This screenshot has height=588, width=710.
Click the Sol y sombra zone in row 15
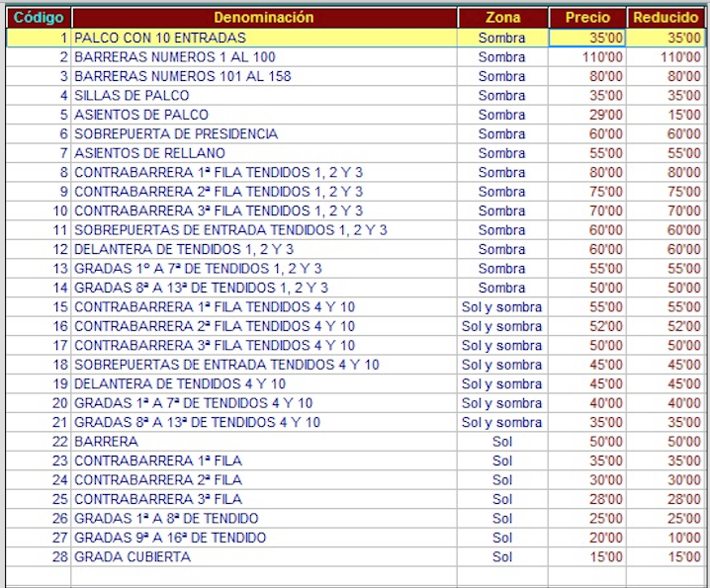(x=502, y=307)
